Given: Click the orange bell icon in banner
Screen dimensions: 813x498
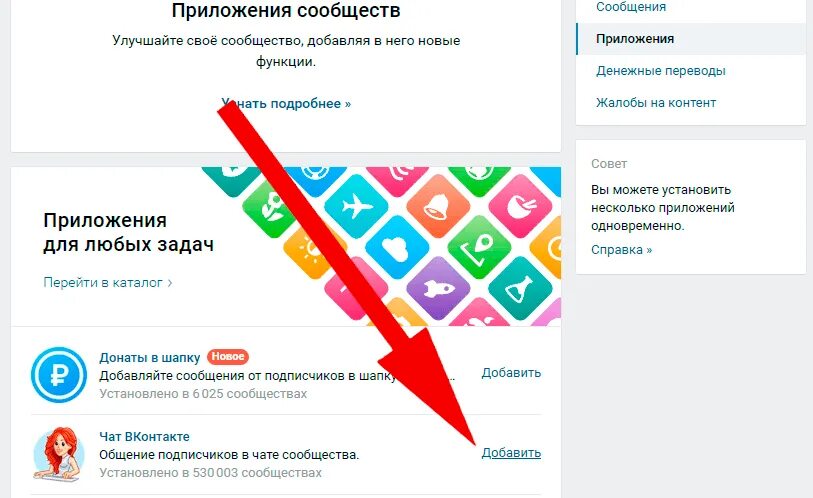Looking at the screenshot, I should click(438, 206).
